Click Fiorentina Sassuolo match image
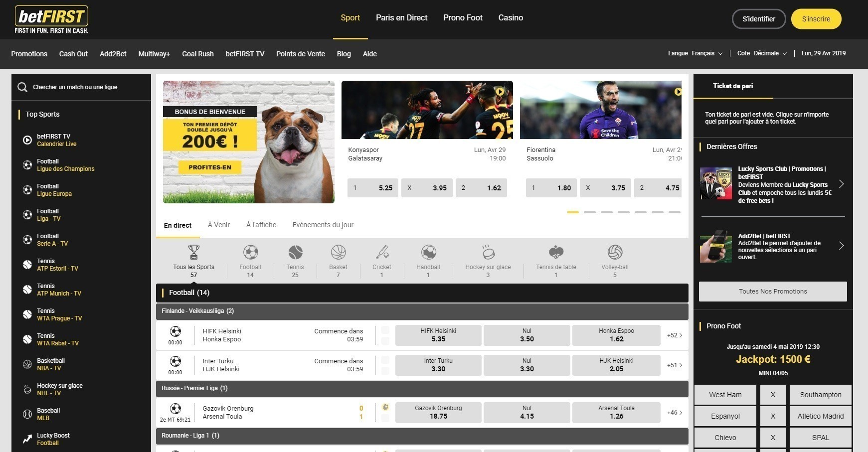The image size is (868, 452). (x=601, y=110)
